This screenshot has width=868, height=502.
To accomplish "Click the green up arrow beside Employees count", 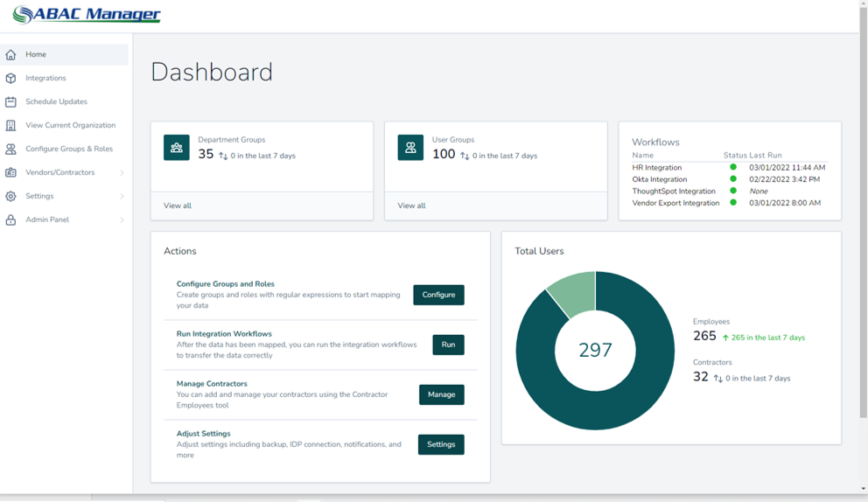I will click(725, 338).
